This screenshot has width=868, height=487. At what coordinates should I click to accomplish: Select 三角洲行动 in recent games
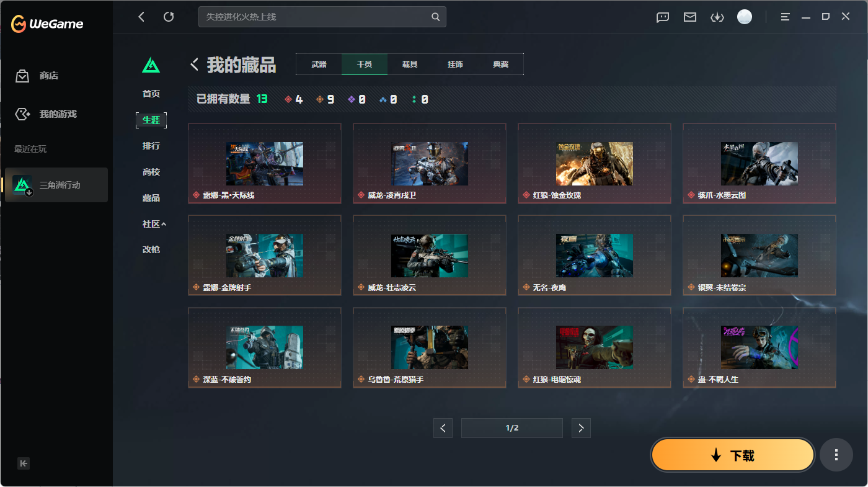point(56,185)
